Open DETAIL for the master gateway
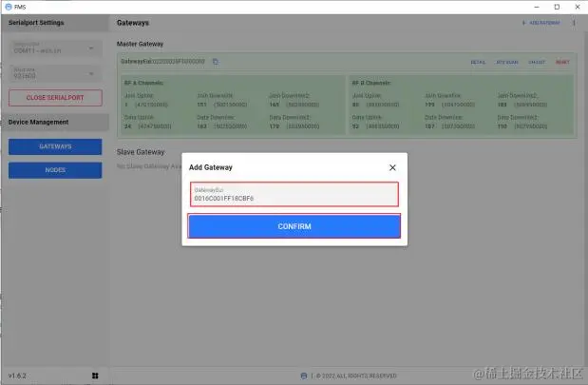The height and width of the screenshot is (385, 588). pos(478,63)
